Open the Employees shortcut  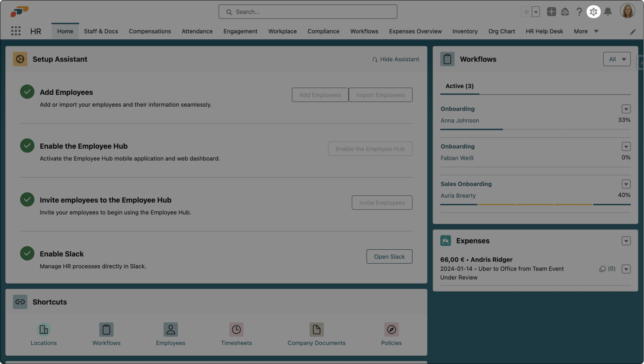click(x=170, y=334)
